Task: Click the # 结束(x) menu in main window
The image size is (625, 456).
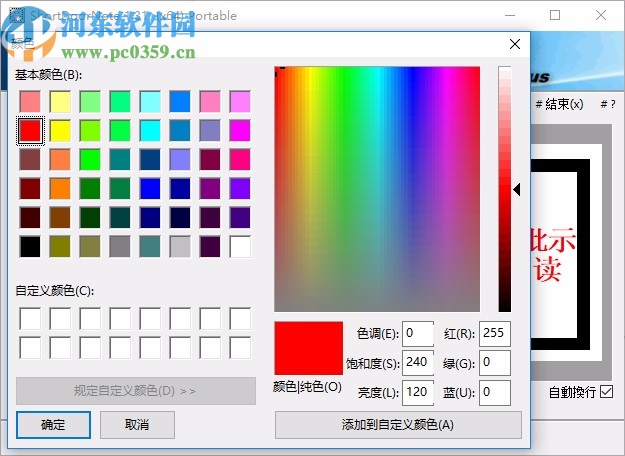Action: (559, 104)
